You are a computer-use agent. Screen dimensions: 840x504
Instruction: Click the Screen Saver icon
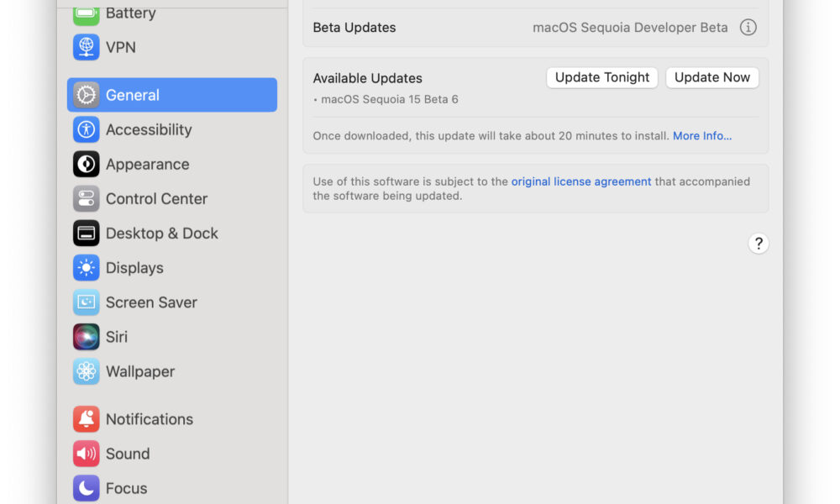(87, 302)
